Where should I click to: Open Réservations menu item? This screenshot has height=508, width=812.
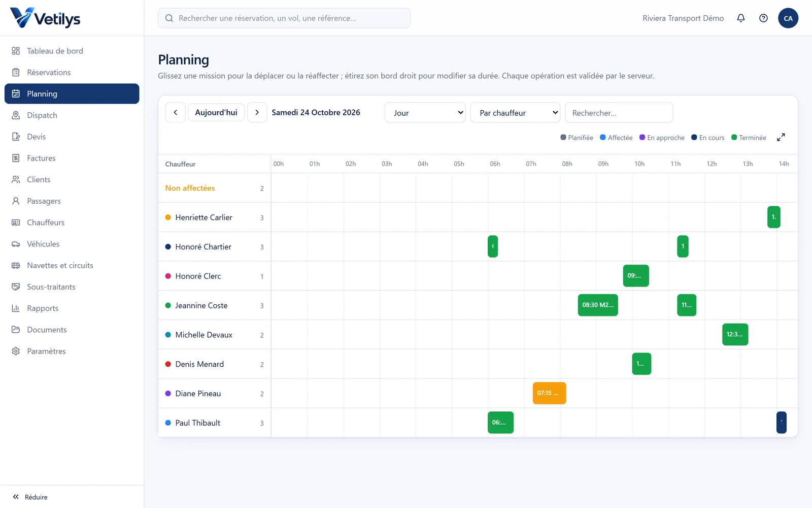(72, 72)
